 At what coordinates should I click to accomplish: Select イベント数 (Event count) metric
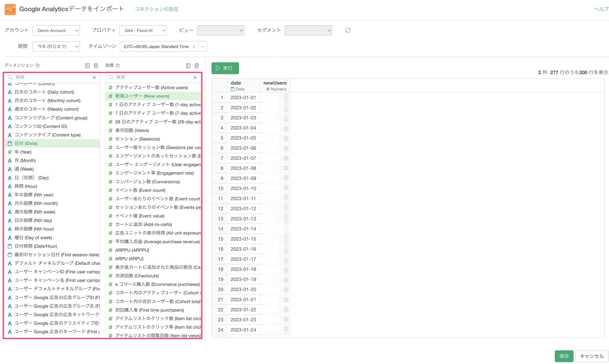[153, 190]
